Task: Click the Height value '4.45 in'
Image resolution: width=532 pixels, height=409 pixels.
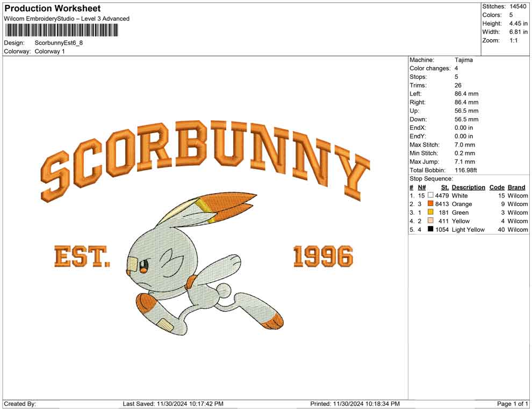Action: click(x=519, y=24)
